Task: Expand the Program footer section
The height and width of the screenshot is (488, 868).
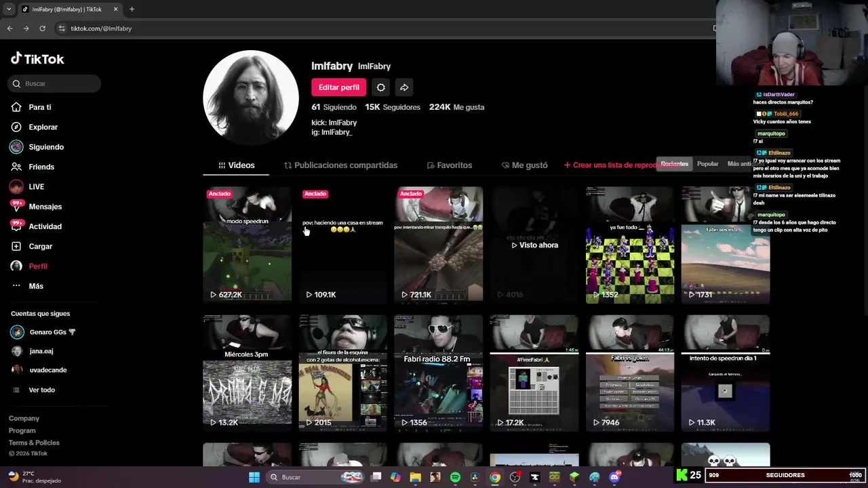Action: pos(22,430)
